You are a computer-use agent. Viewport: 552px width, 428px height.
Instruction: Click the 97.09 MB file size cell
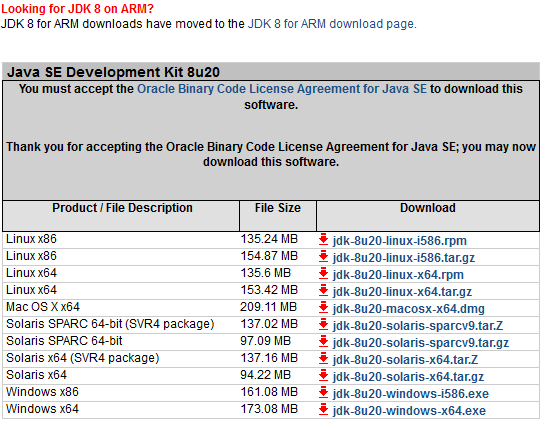click(278, 341)
